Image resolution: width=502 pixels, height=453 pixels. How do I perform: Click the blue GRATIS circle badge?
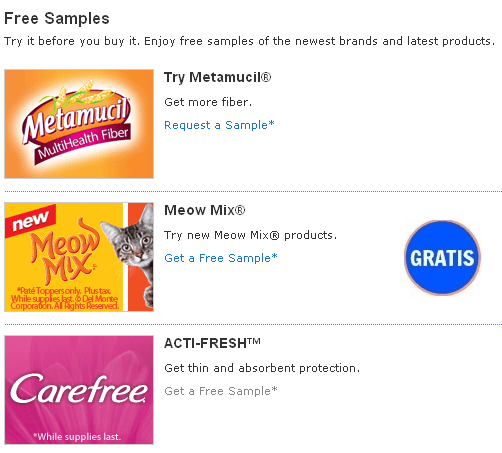(442, 258)
